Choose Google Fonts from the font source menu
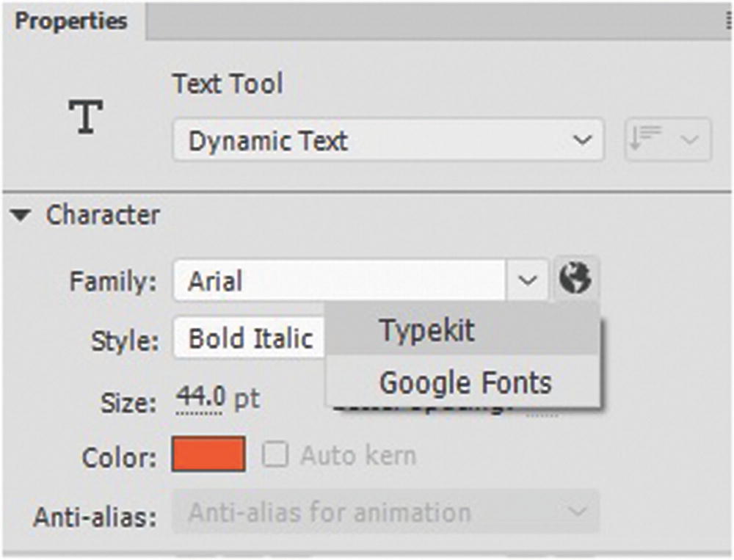 coord(465,382)
